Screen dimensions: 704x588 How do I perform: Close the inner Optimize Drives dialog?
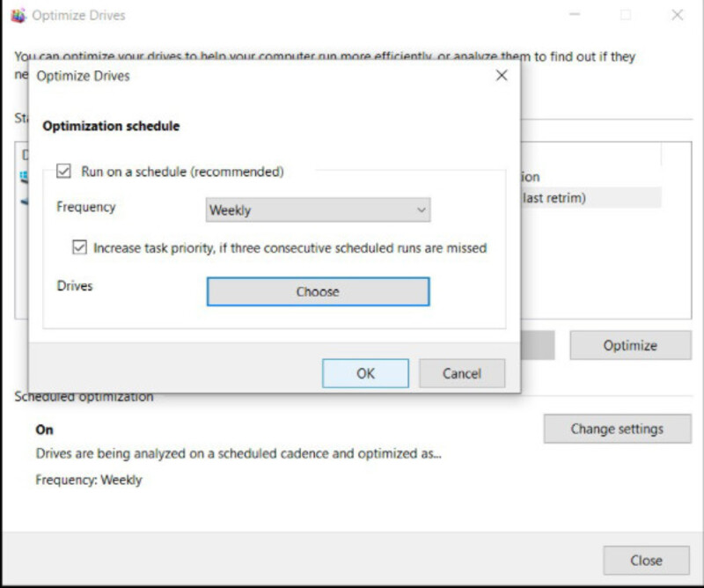coord(502,76)
